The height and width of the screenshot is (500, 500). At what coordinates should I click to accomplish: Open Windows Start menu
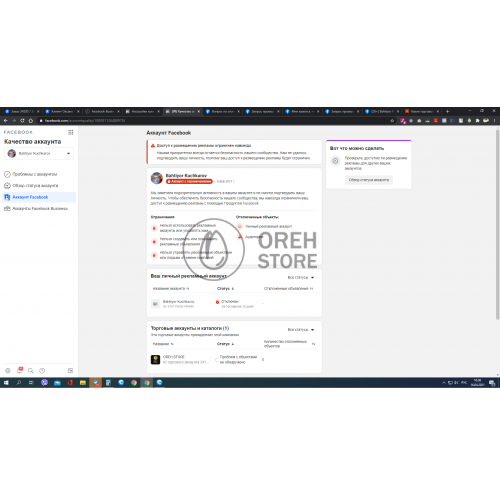[6, 383]
